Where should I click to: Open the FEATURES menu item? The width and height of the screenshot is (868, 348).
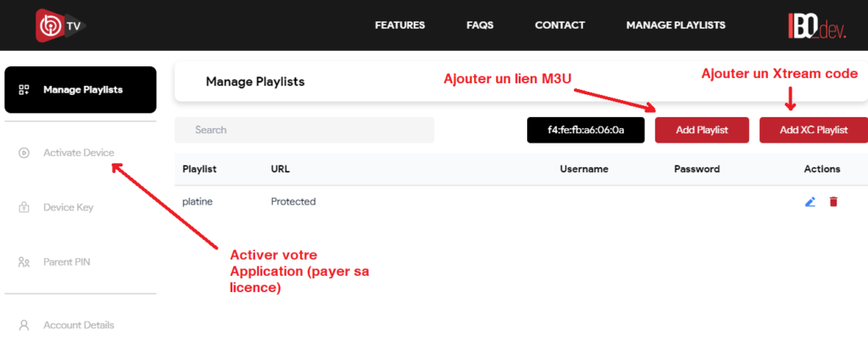click(400, 25)
